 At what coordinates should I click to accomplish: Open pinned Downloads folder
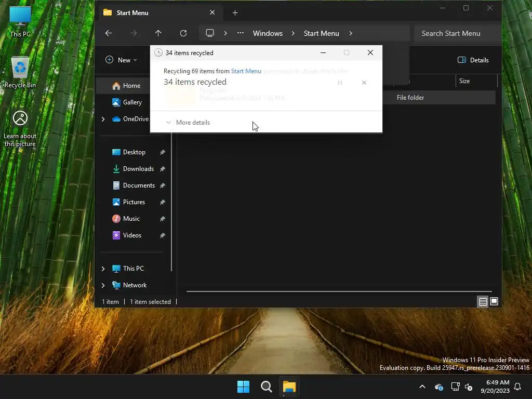click(x=133, y=169)
